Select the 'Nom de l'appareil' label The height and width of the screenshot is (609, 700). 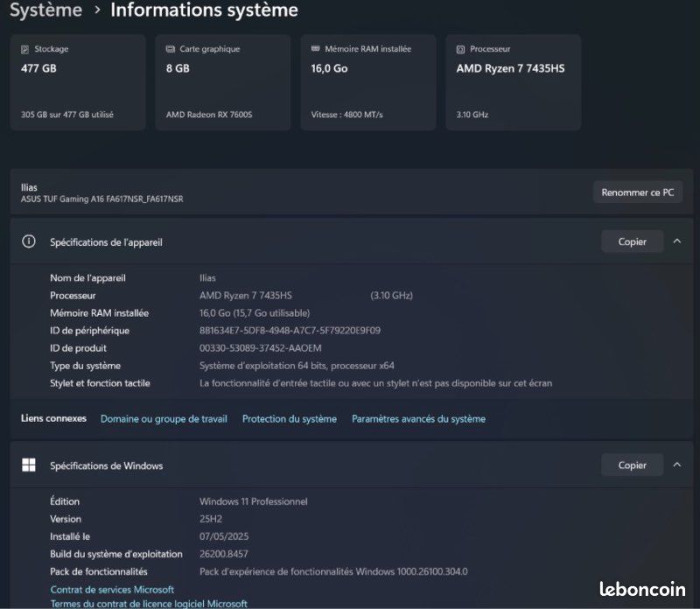point(87,277)
